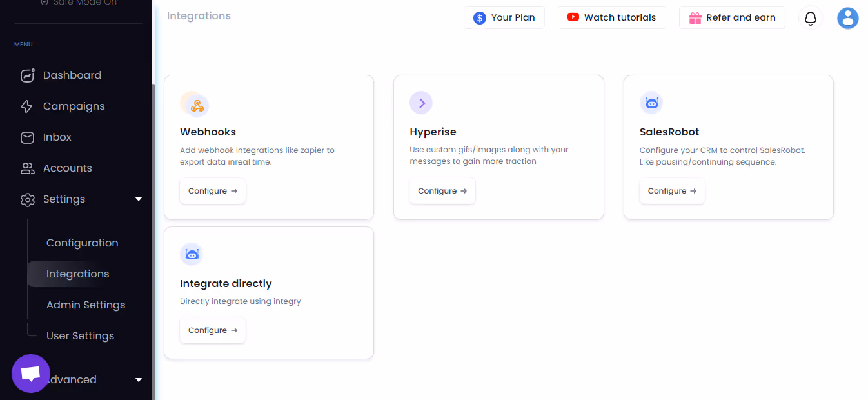Open the chat support widget
Image resolution: width=868 pixels, height=400 pixels.
point(30,373)
